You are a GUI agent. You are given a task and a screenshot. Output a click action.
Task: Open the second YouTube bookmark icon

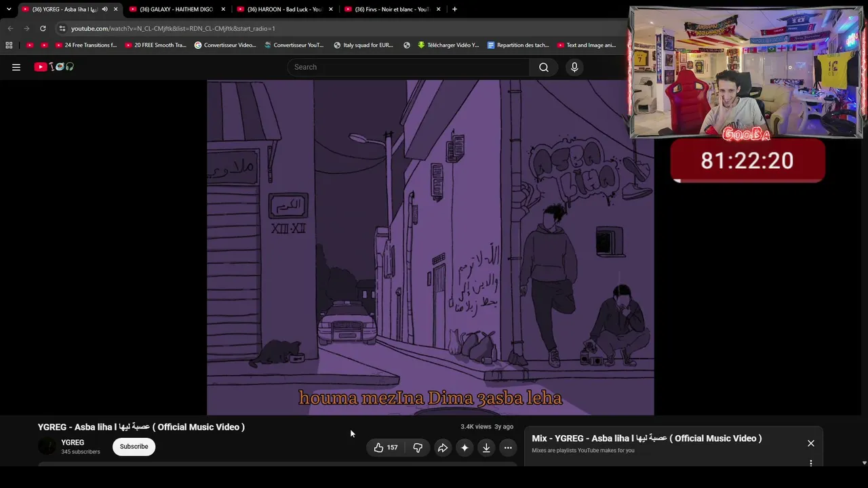point(45,45)
